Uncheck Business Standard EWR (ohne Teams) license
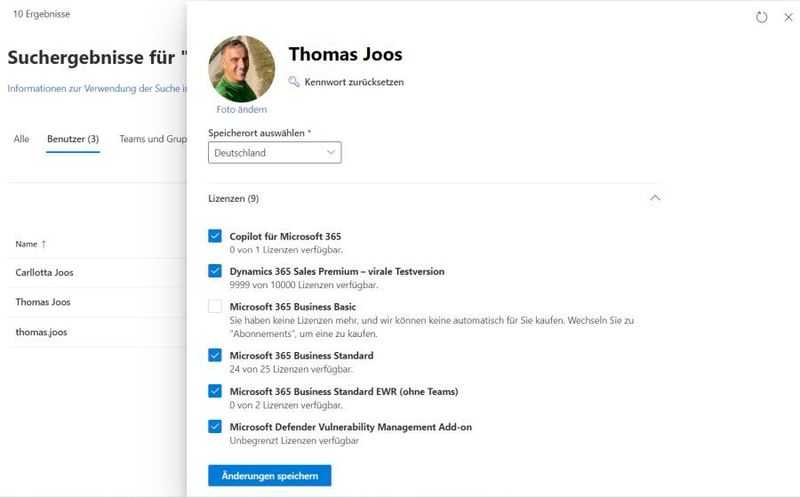The width and height of the screenshot is (800, 498). pyautogui.click(x=215, y=391)
